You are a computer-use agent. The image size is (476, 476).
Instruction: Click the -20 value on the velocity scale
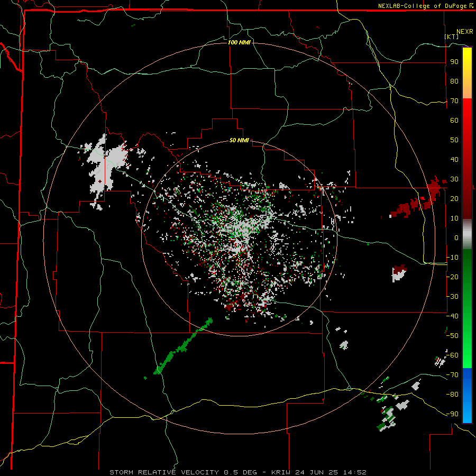click(x=452, y=277)
